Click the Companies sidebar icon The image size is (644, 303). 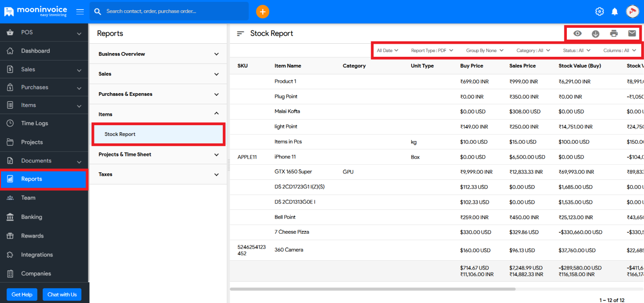coord(10,274)
